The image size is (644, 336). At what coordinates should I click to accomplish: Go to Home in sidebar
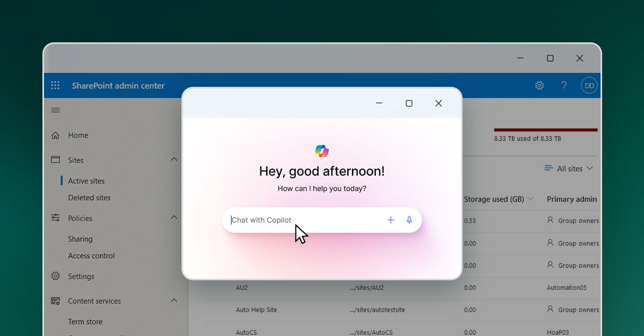78,136
